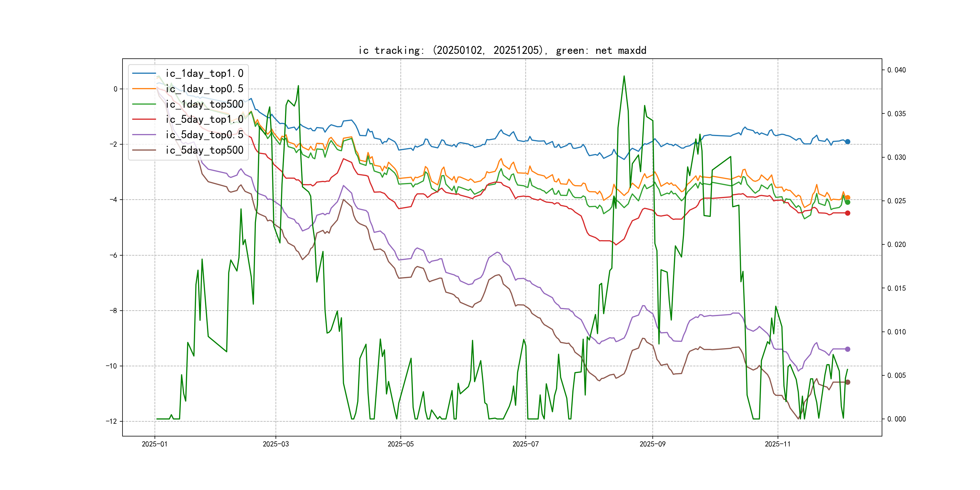This screenshot has height=490, width=980.
Task: Click the red endpoint dot marker
Action: [848, 213]
